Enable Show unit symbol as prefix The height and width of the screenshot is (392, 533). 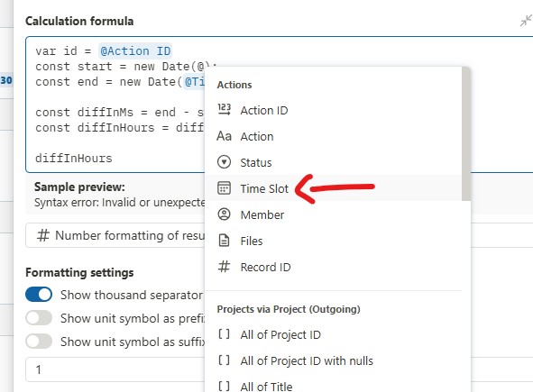click(x=39, y=318)
